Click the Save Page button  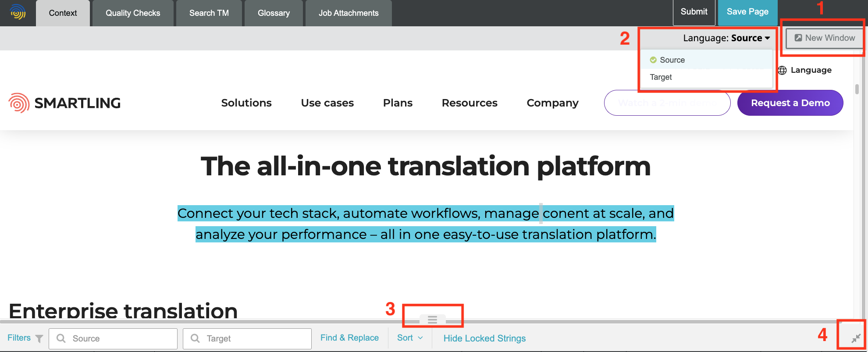point(747,12)
